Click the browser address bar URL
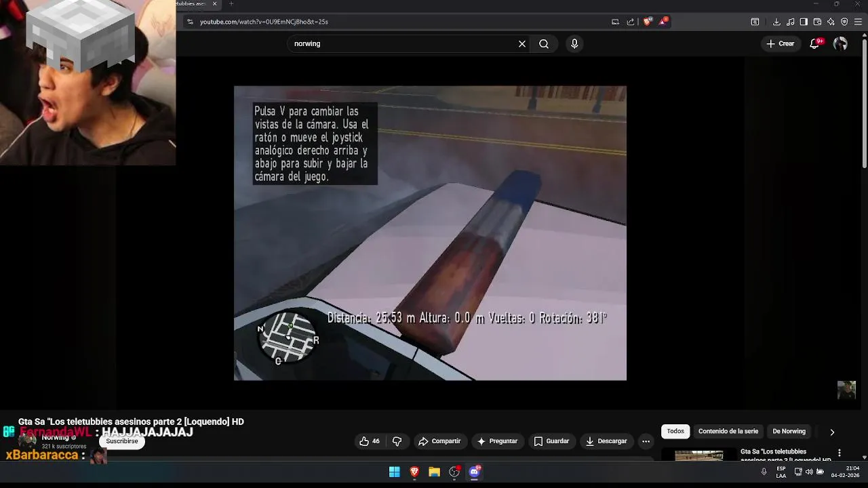This screenshot has height=488, width=868. [x=264, y=22]
